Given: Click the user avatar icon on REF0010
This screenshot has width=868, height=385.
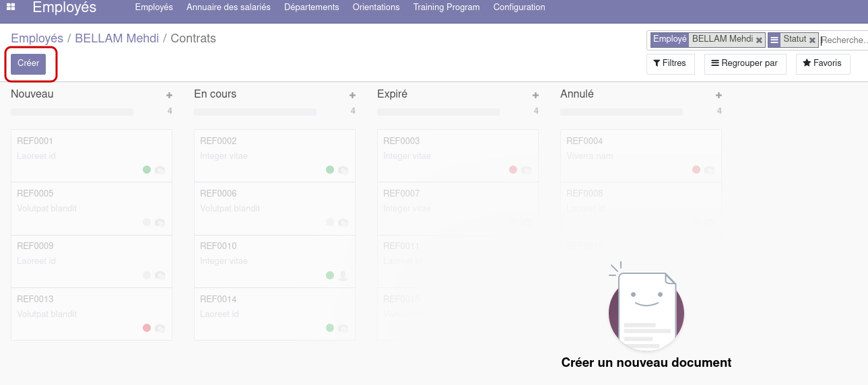Looking at the screenshot, I should [x=343, y=275].
